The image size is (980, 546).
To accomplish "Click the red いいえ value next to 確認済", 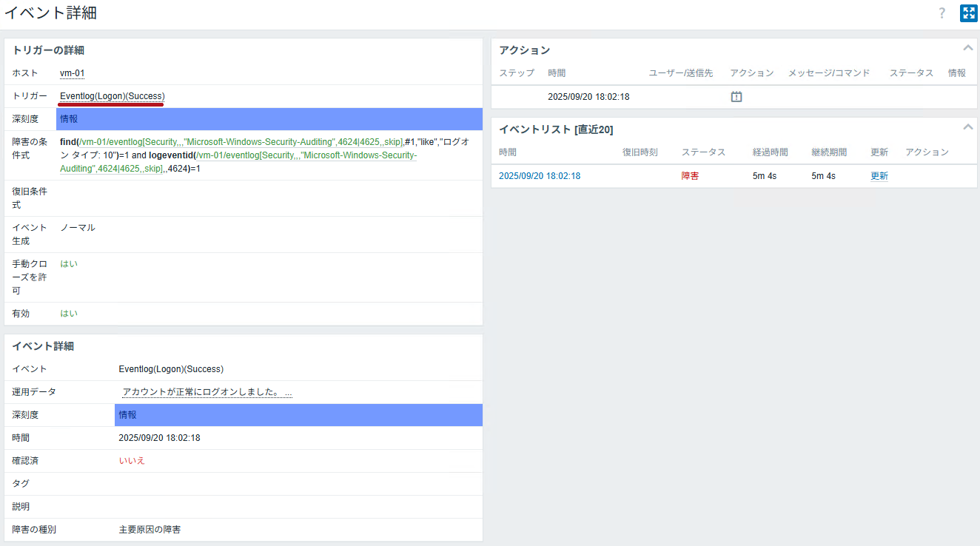I will pyautogui.click(x=132, y=461).
